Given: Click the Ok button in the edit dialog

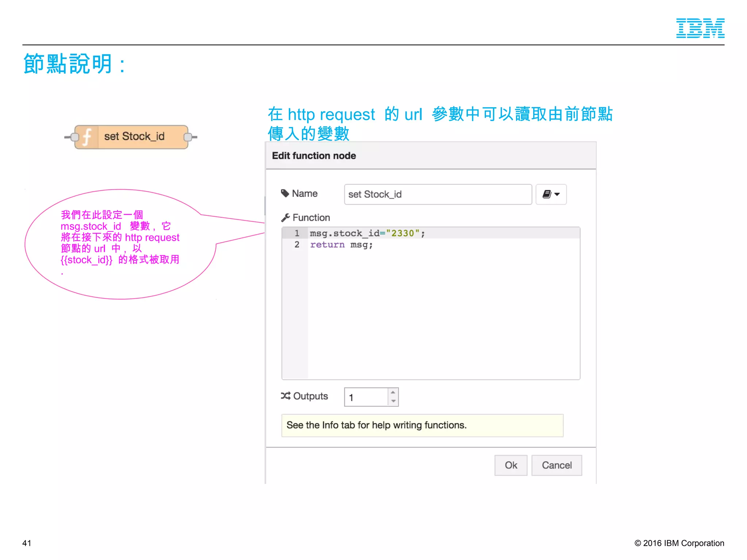Looking at the screenshot, I should coord(511,465).
